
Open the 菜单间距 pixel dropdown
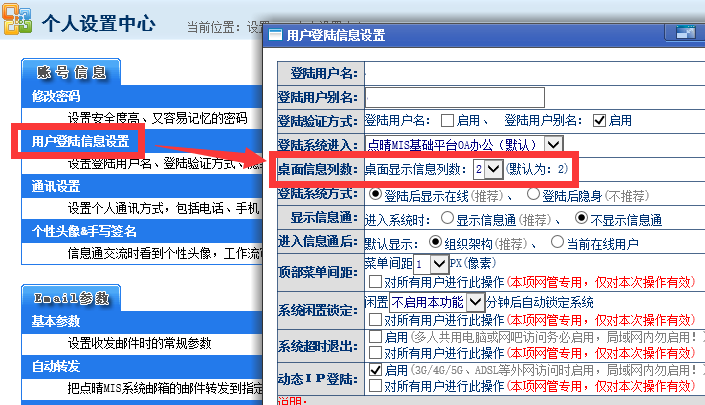coord(431,264)
